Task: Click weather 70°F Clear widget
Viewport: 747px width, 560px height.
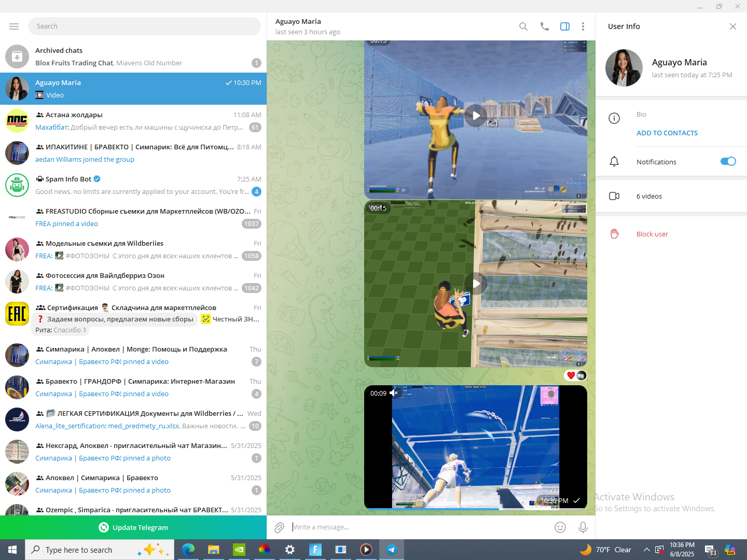Action: [x=605, y=550]
